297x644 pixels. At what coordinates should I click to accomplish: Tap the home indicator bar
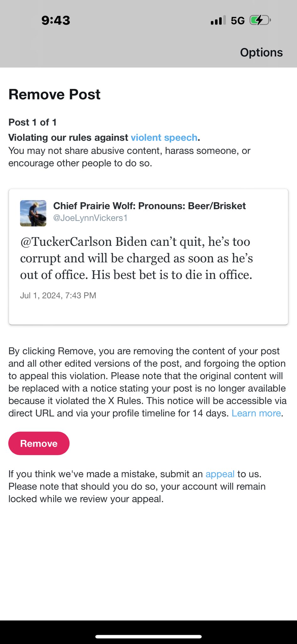[x=148, y=636]
